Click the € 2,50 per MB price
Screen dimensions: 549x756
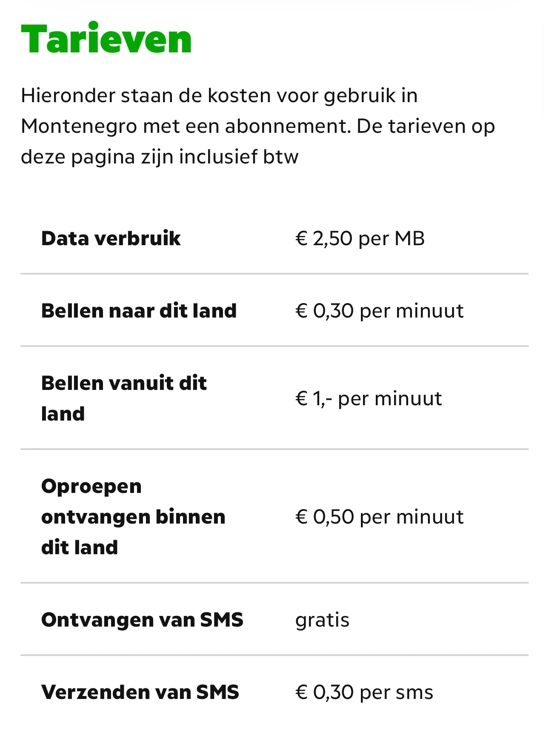pos(360,238)
